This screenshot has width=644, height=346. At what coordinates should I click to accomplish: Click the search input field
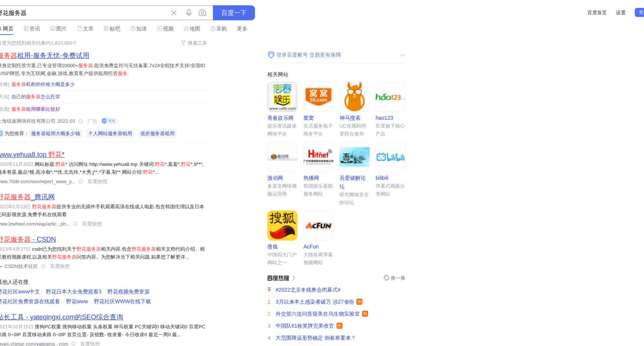84,13
